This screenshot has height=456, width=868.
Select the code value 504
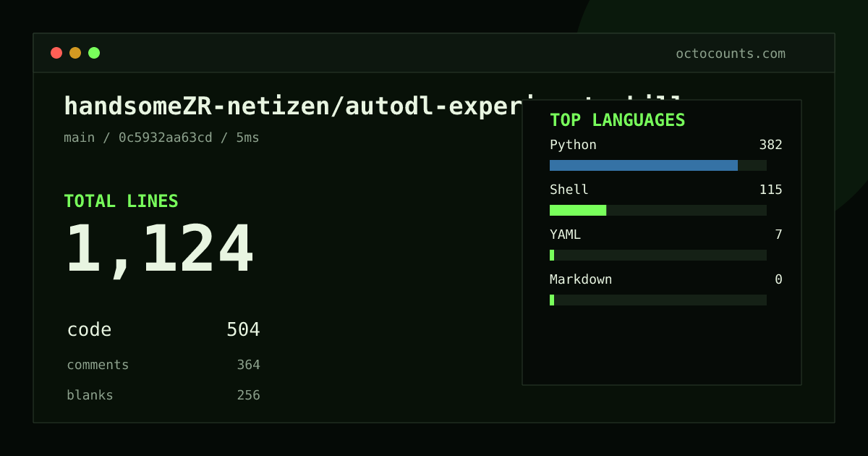point(243,330)
